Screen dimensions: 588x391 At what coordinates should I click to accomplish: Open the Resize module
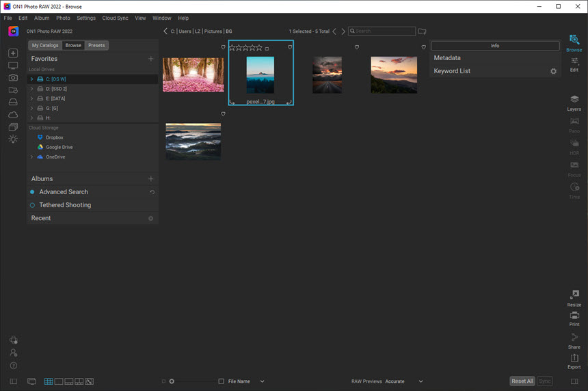pyautogui.click(x=574, y=299)
